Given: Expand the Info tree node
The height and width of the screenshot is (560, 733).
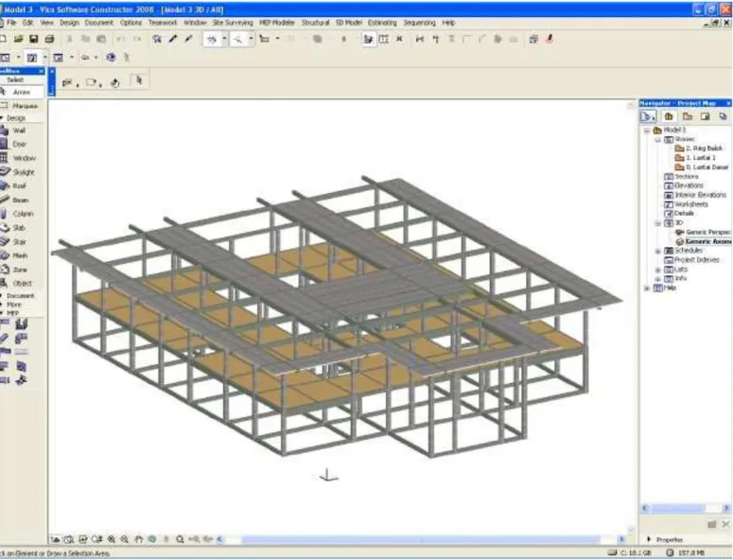Looking at the screenshot, I should [657, 279].
